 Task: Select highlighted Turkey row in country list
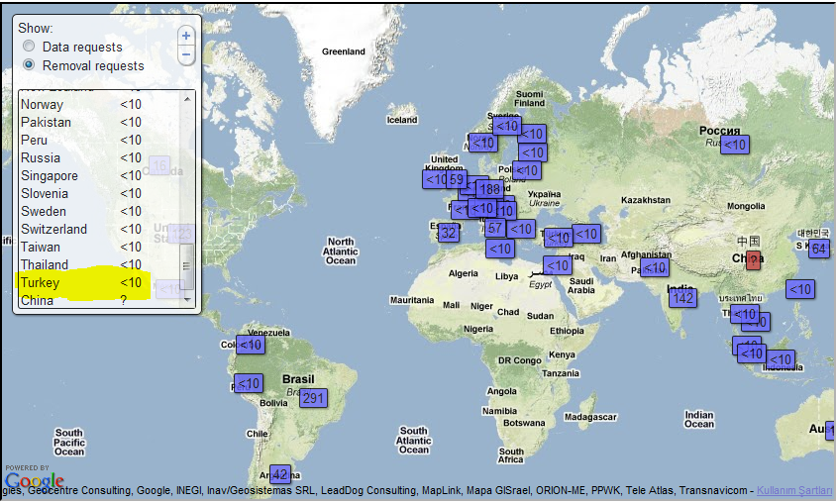pyautogui.click(x=79, y=283)
